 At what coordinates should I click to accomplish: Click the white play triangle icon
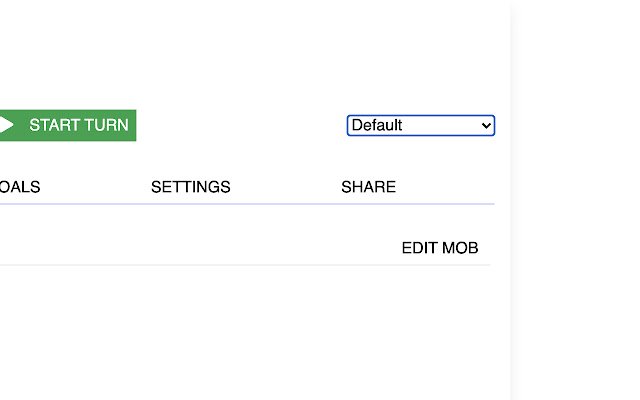pos(6,125)
